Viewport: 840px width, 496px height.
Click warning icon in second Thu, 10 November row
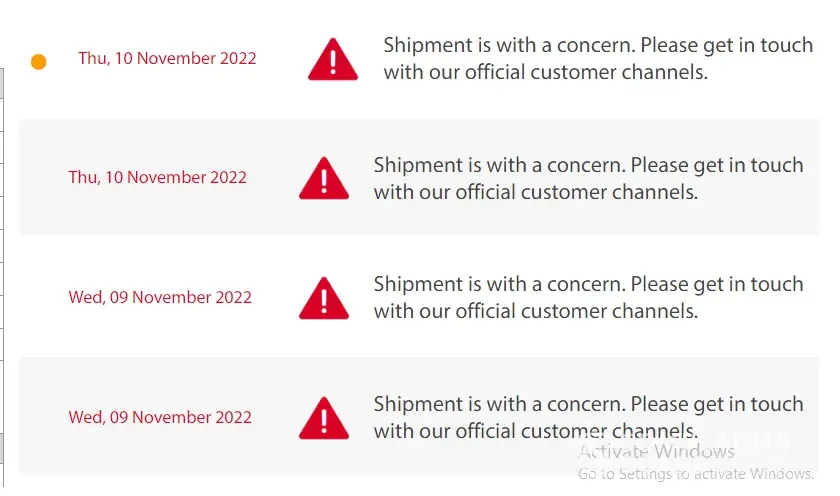[324, 180]
